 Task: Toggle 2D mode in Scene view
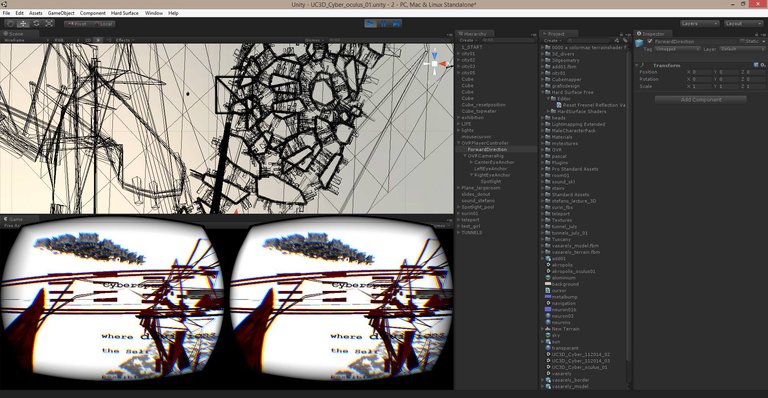88,40
